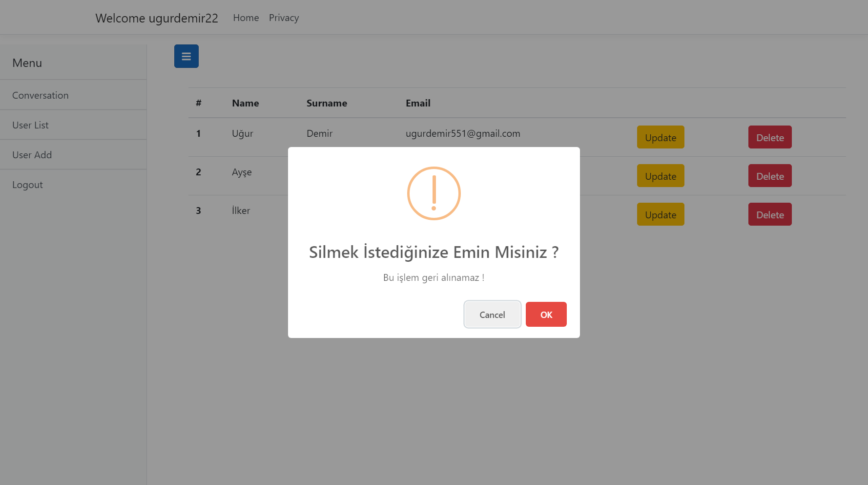
Task: Click ugurdemir551@gmail.com email text
Action: (x=462, y=133)
